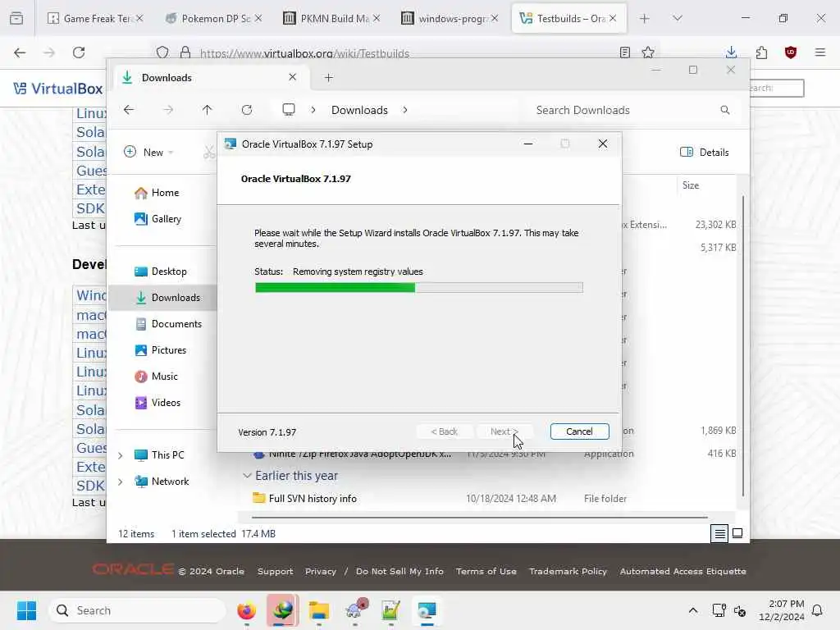Viewport: 840px width, 630px height.
Task: Open VirtualBox Setup taskbar icon
Action: pos(427,610)
